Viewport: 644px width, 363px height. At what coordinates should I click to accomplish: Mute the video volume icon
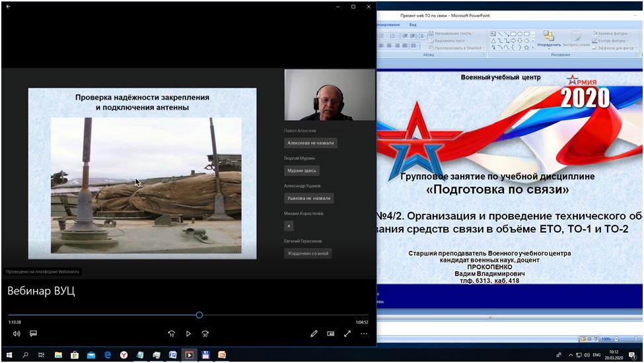[17, 334]
